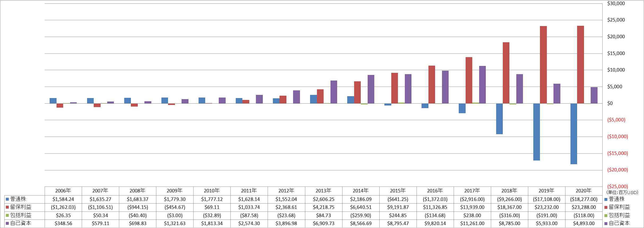Click the cell showing $2,368.61
Image resolution: width=644 pixels, height=228 pixels.
point(286,207)
